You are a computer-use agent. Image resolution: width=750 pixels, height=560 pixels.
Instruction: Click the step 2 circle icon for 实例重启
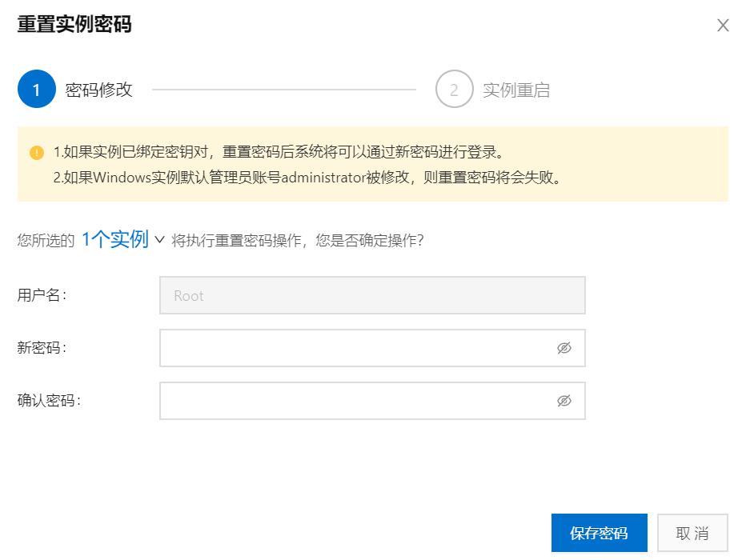454,89
